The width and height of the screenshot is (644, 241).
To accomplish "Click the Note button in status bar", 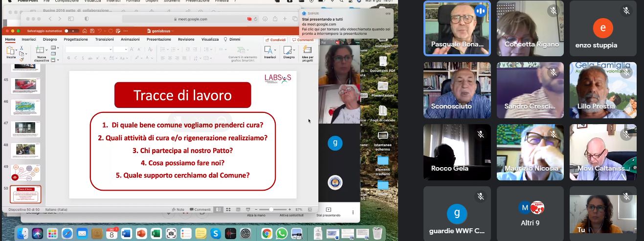I will [178, 209].
